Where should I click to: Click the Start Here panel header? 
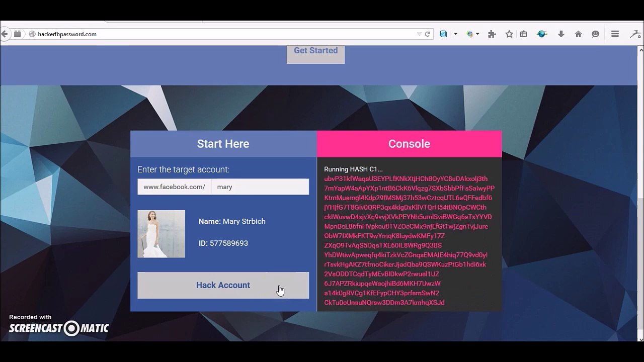[x=223, y=144]
